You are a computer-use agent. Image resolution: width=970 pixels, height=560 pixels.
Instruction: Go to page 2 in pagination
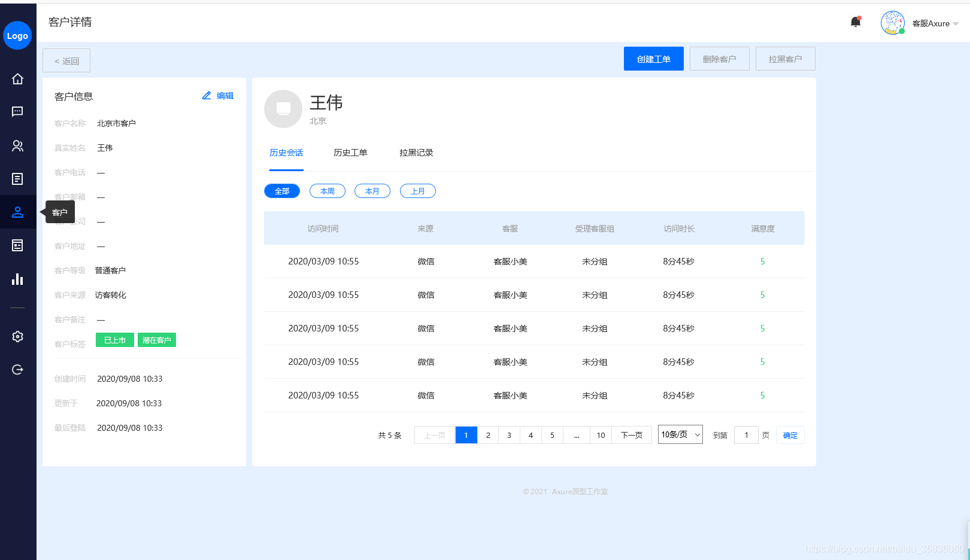tap(488, 435)
